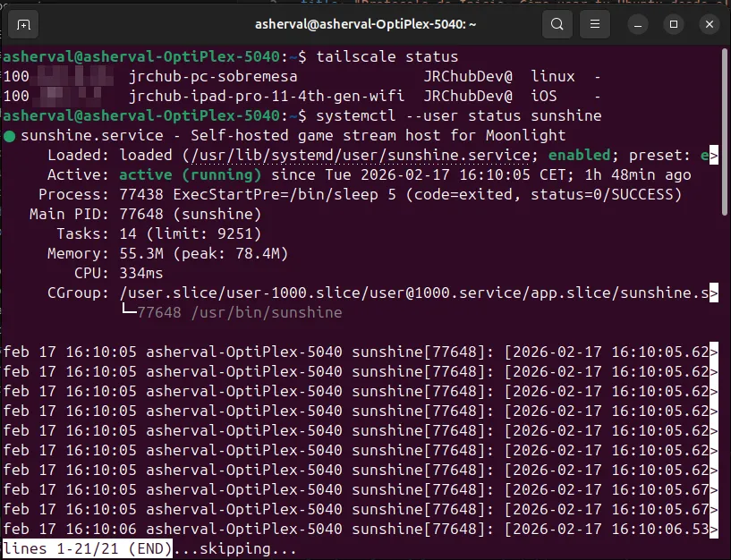Open a new terminal tab
This screenshot has width=731, height=560.
[23, 24]
